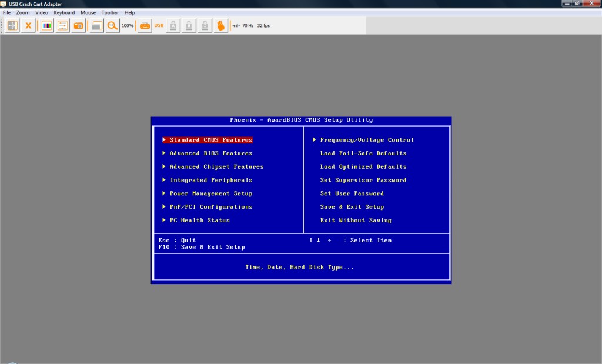Choose Exit Without Saving
Viewport: 602px width, 364px height.
pos(356,221)
